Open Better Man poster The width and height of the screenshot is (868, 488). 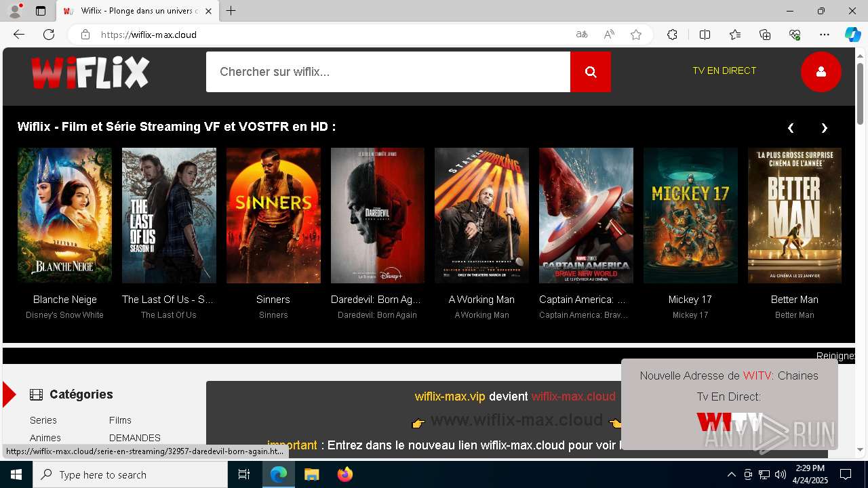point(795,216)
